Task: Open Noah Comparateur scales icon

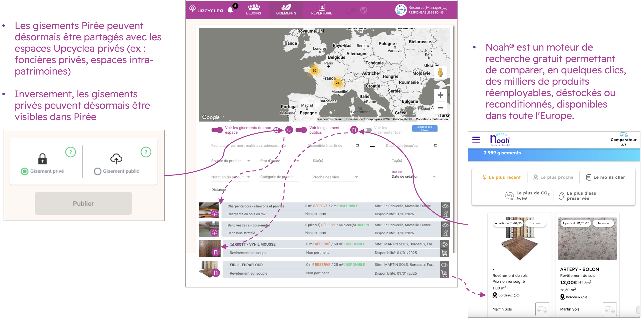Action: pyautogui.click(x=624, y=135)
